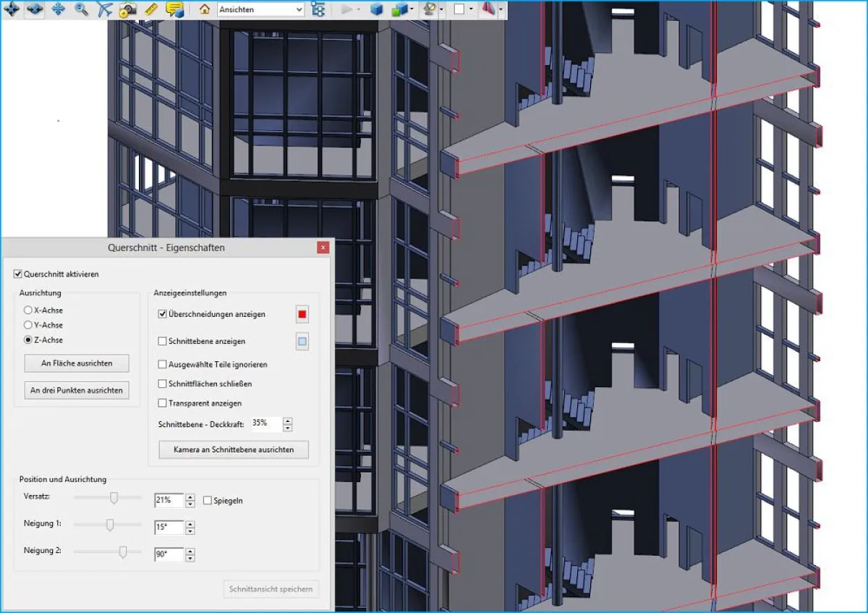Open the red Überschneidungen color swatch

[x=302, y=313]
